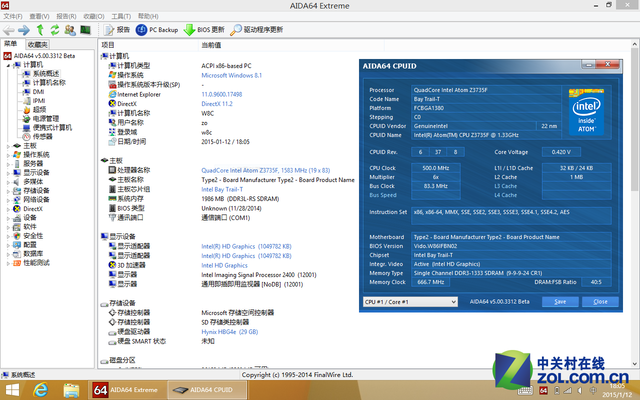The width and height of the screenshot is (640, 400).
Task: Click the 软件 tree item icon
Action: click(x=17, y=227)
